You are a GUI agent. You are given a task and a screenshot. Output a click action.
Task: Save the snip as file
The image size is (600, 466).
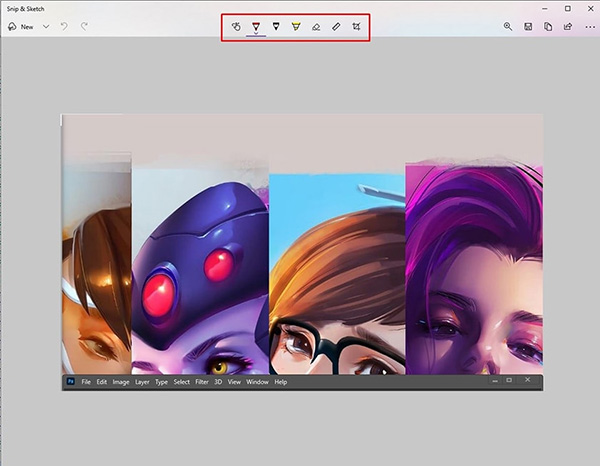click(528, 26)
